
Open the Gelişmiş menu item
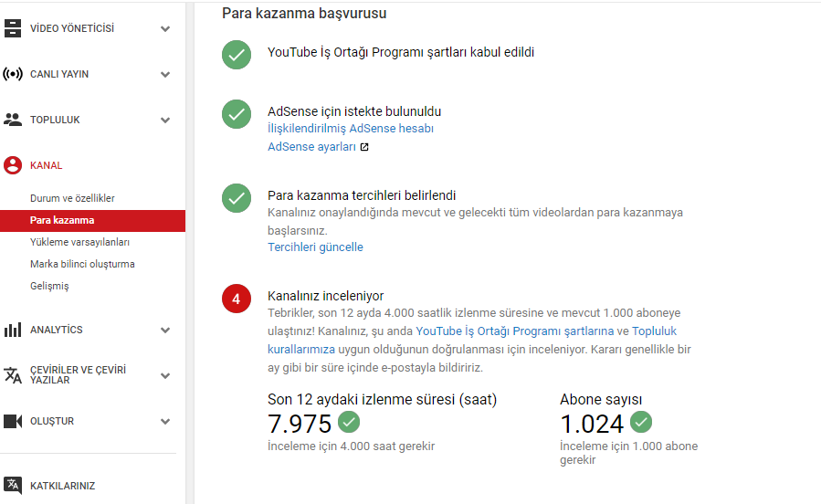49,287
